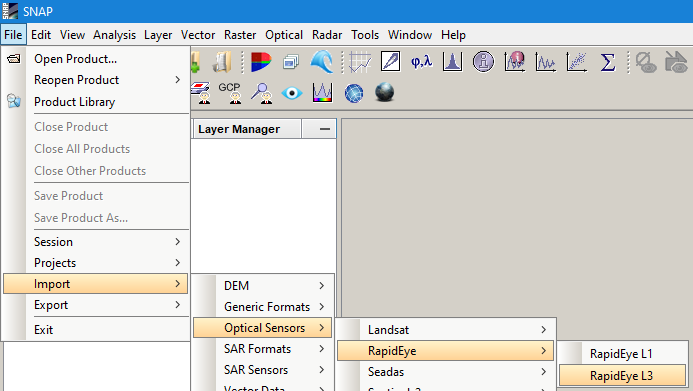Select Import in File menu

point(96,284)
